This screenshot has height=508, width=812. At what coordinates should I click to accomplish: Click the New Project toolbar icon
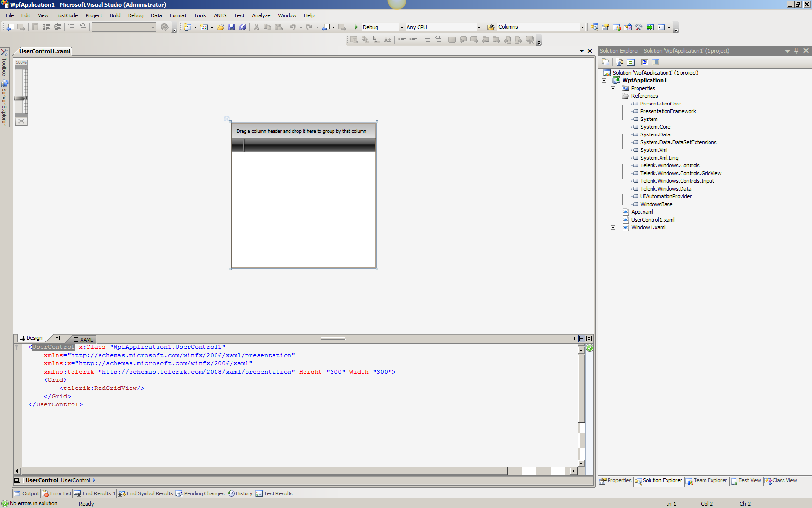click(187, 27)
